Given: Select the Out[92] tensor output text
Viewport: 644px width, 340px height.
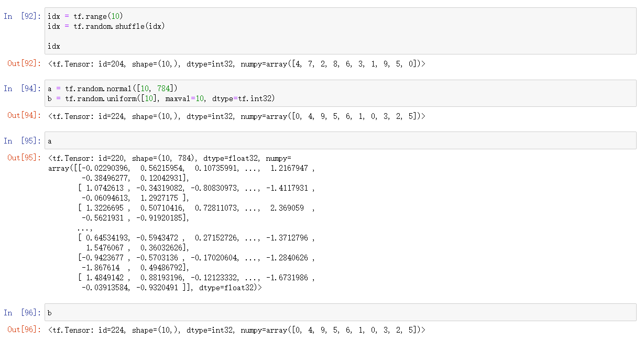Looking at the screenshot, I should (236, 64).
